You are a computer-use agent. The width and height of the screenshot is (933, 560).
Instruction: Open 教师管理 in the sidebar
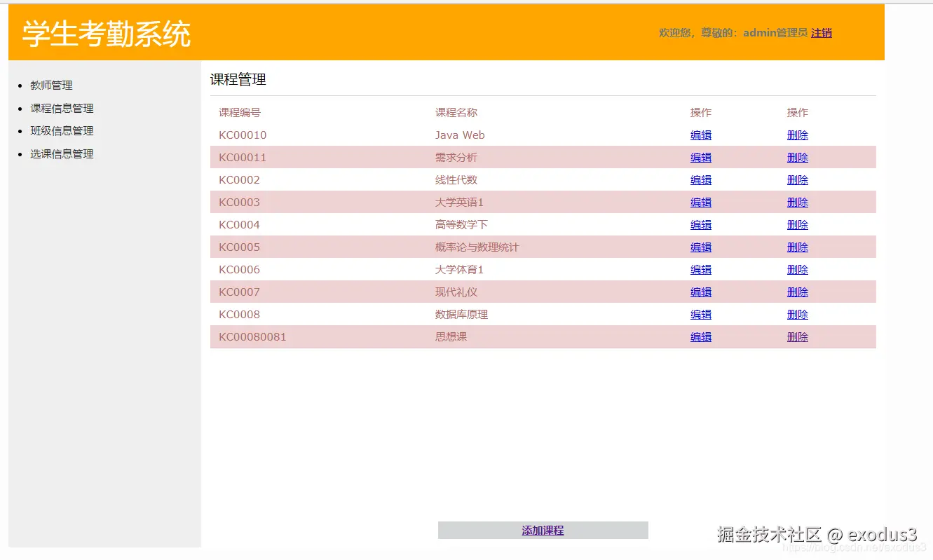coord(51,86)
